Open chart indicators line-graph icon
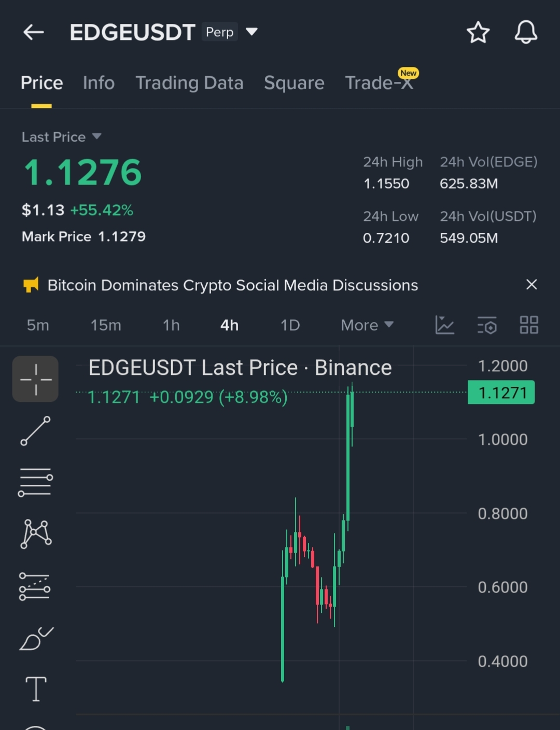This screenshot has height=730, width=560. pyautogui.click(x=444, y=325)
